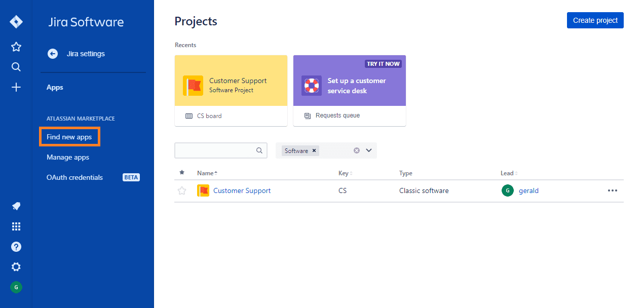This screenshot has width=644, height=308.
Task: Click the TRY IT NOW badge
Action: (384, 64)
